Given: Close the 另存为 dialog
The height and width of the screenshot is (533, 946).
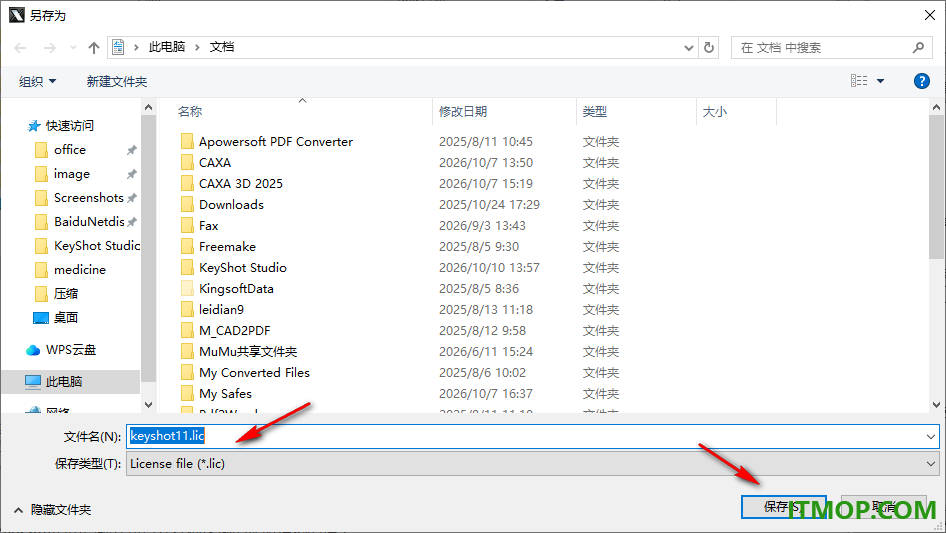Looking at the screenshot, I should pyautogui.click(x=930, y=15).
